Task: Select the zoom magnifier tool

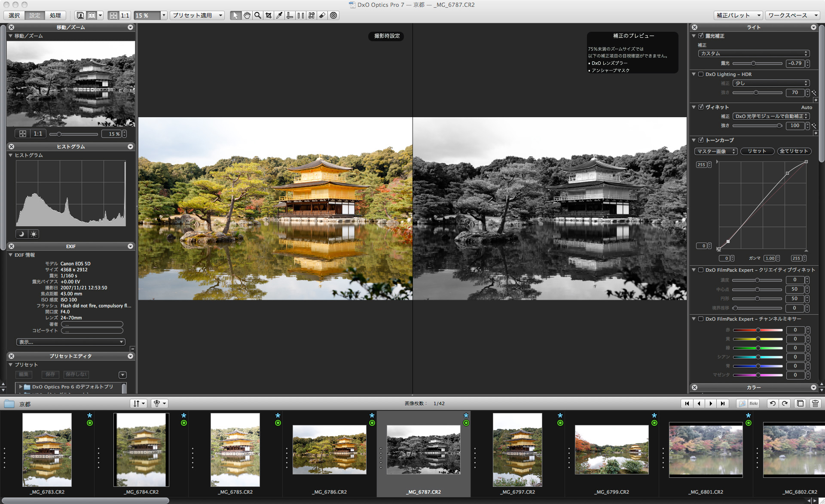Action: [257, 15]
